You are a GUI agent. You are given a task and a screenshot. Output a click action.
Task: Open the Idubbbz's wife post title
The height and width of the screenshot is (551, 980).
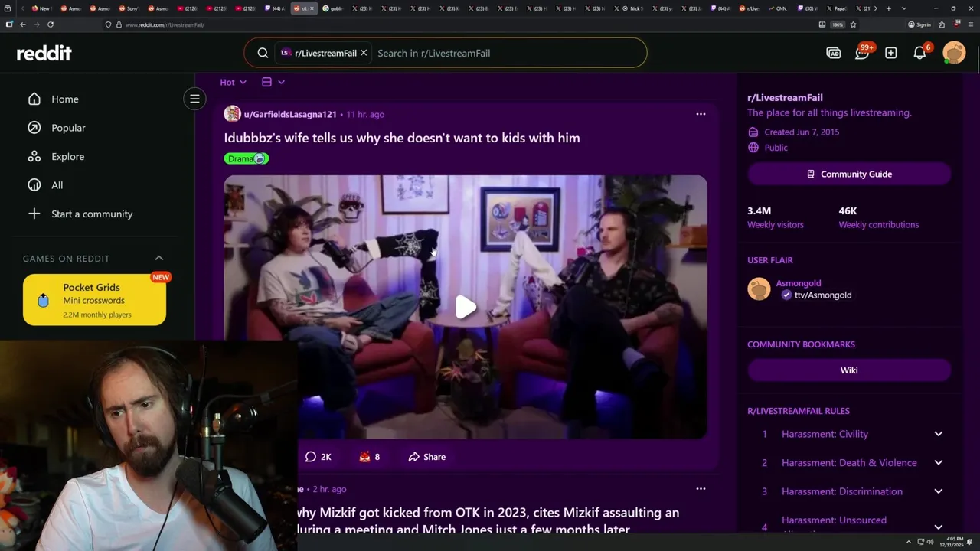pos(402,138)
